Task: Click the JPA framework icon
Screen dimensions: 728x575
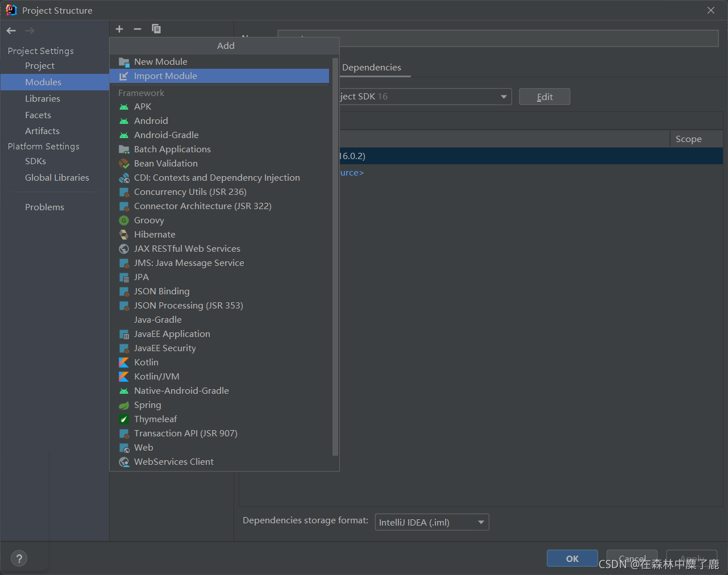Action: (x=124, y=277)
